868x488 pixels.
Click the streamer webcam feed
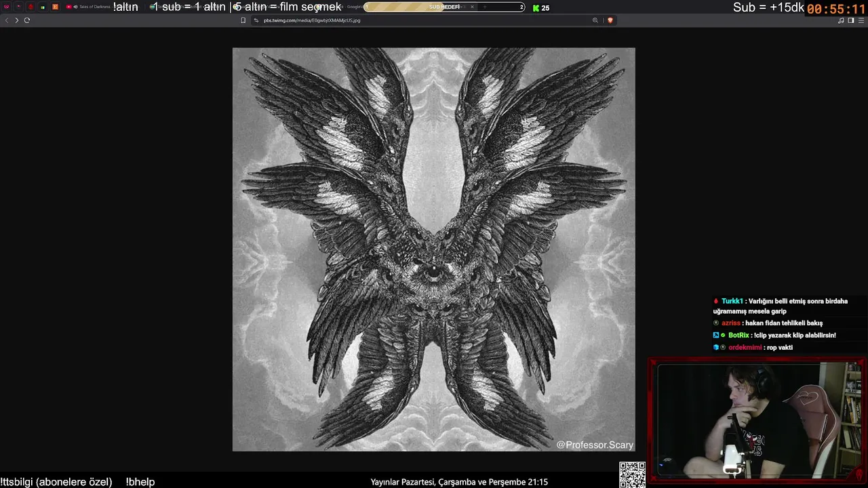(x=757, y=421)
